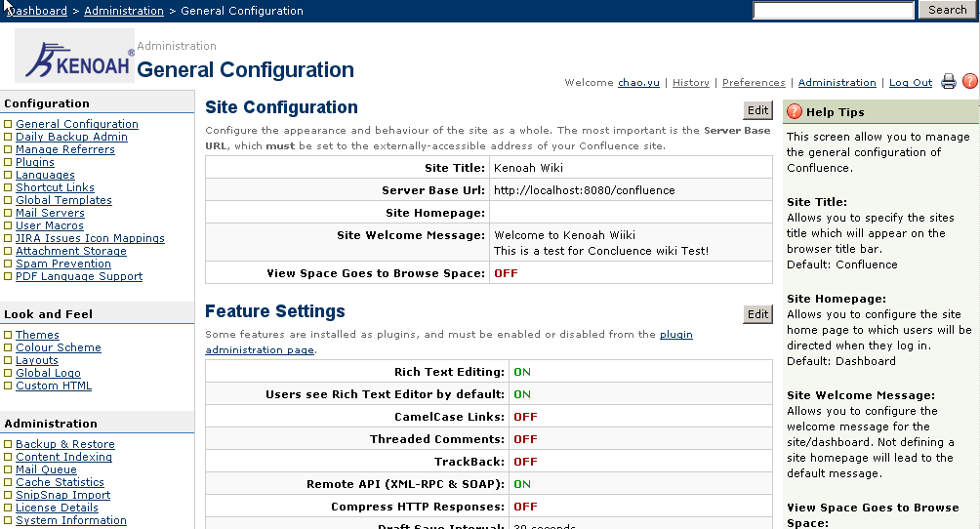Select General Configuration in sidebar
The width and height of the screenshot is (980, 529).
pyautogui.click(x=77, y=124)
